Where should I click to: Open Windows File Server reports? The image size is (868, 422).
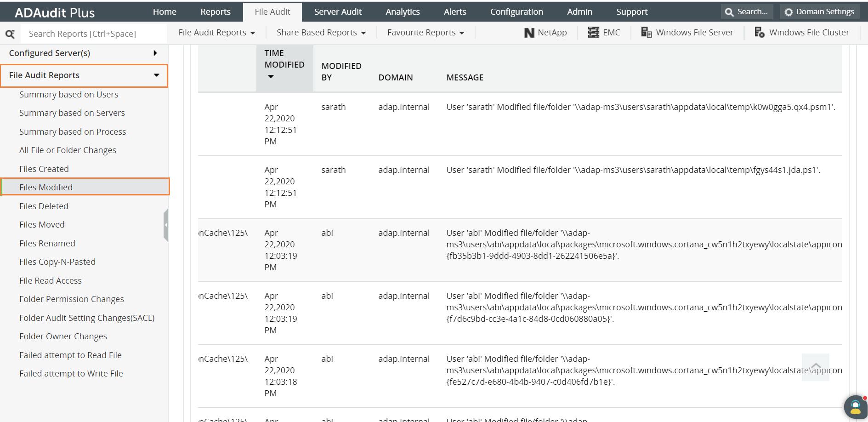(x=687, y=32)
